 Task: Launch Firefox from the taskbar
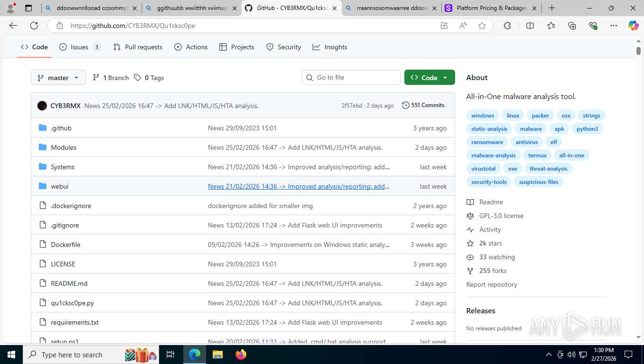pos(241,355)
